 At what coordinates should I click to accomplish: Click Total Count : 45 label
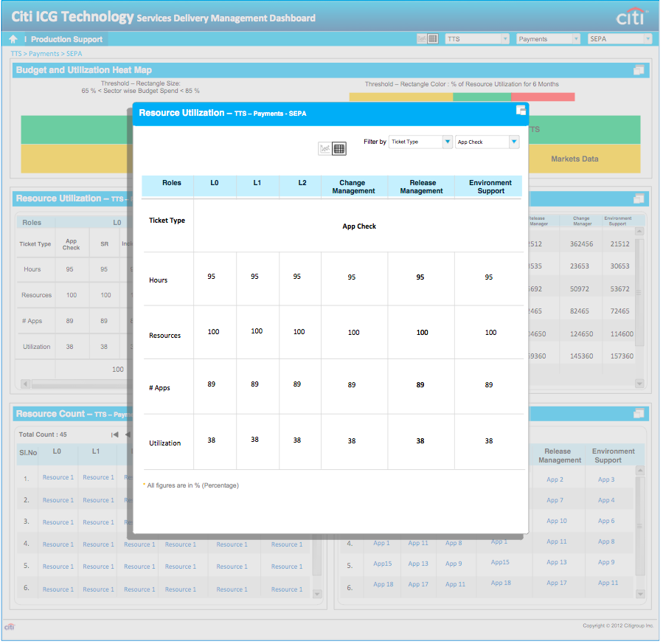[x=43, y=434]
